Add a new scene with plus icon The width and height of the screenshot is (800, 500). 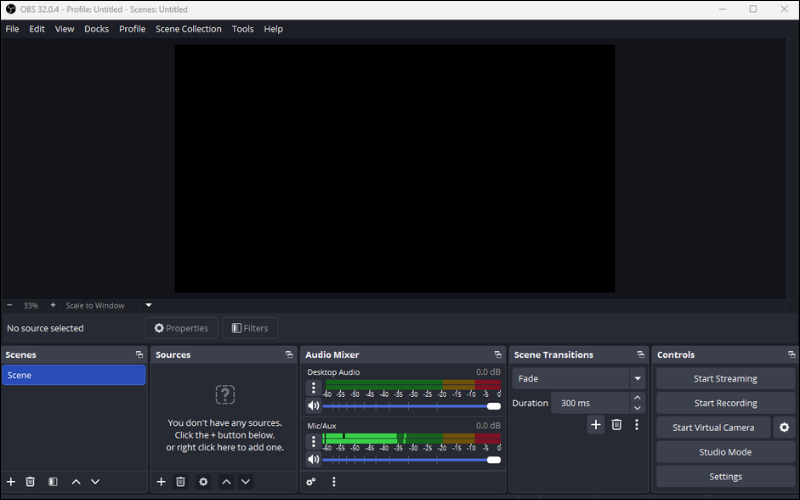[x=11, y=482]
